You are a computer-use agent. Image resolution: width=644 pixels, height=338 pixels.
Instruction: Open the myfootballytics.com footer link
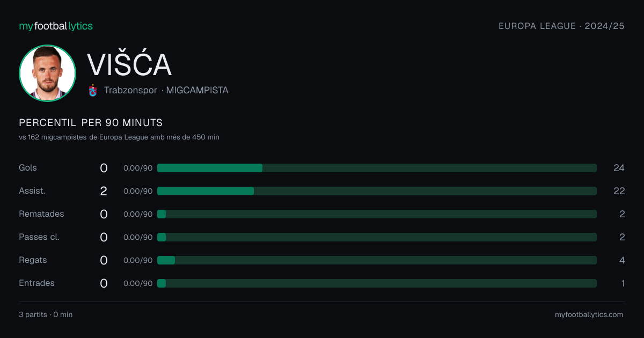(x=589, y=315)
